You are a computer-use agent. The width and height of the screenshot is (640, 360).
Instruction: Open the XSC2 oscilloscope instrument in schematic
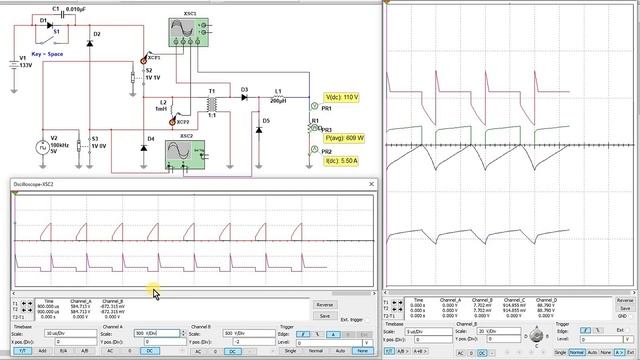(185, 154)
